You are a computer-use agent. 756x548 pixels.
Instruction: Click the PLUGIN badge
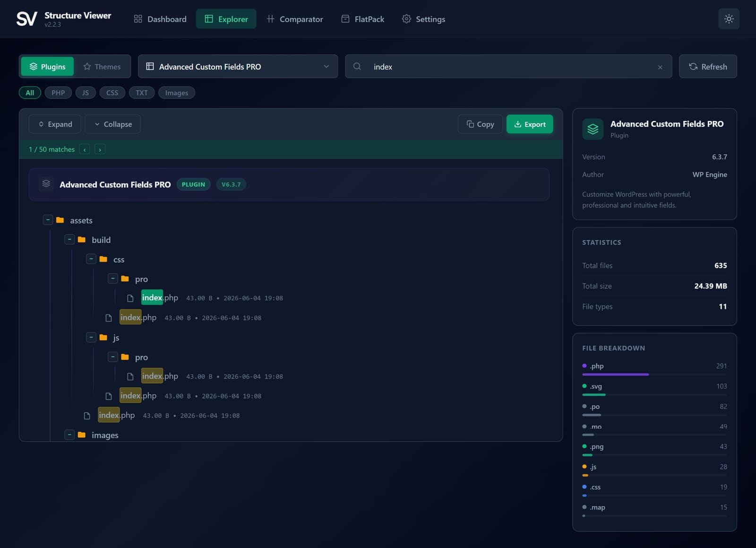pos(193,184)
